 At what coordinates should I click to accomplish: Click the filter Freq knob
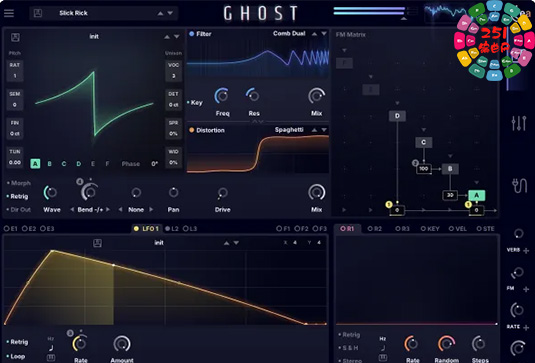click(x=222, y=96)
